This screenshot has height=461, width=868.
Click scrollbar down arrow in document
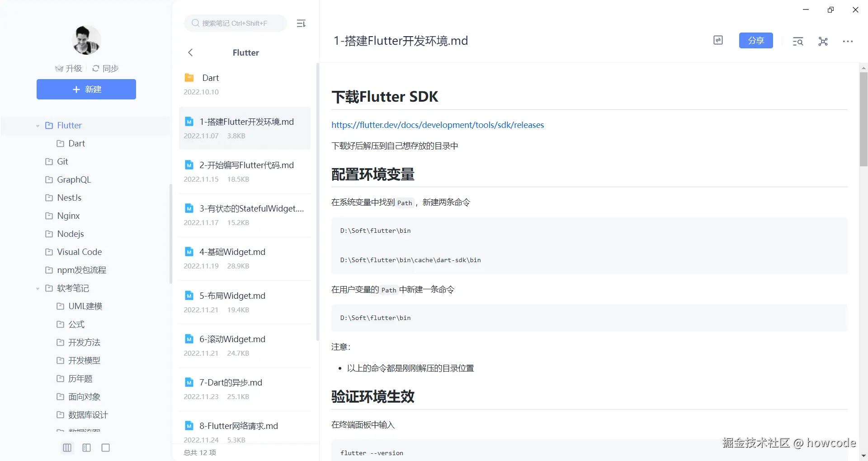click(x=863, y=456)
